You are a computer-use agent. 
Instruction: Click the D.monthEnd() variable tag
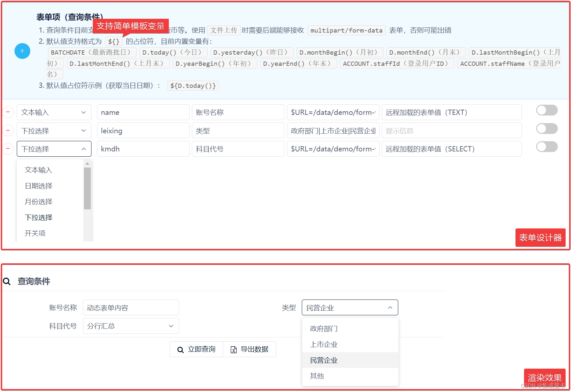click(x=426, y=52)
